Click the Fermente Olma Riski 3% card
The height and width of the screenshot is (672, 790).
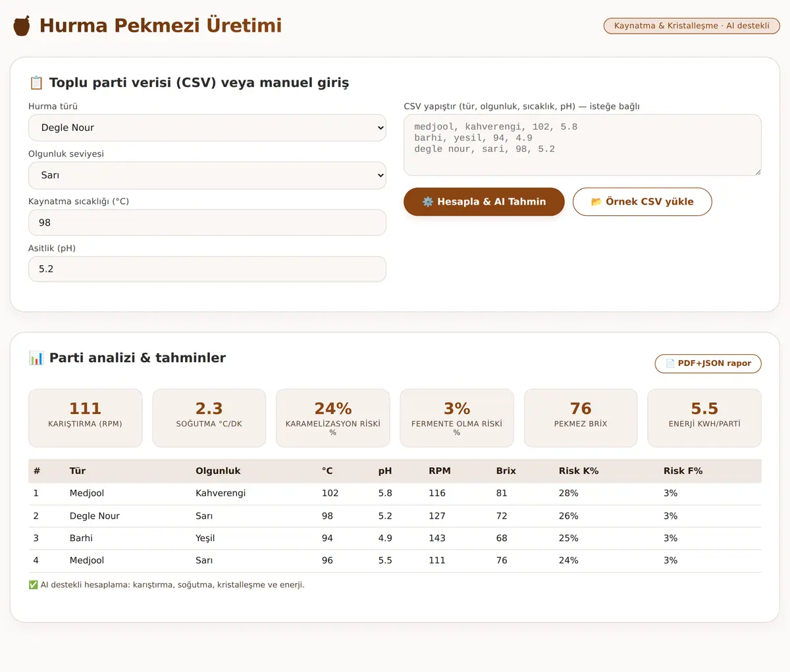(x=457, y=418)
